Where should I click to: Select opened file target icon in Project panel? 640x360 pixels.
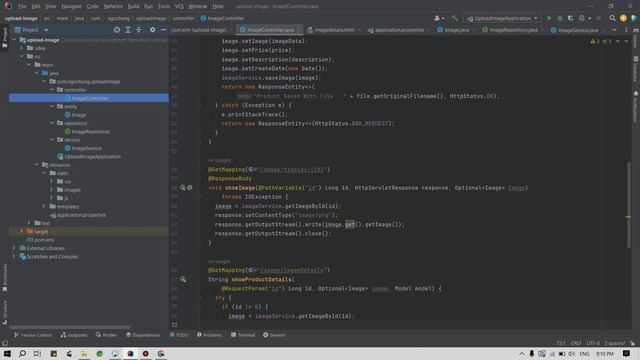click(117, 30)
